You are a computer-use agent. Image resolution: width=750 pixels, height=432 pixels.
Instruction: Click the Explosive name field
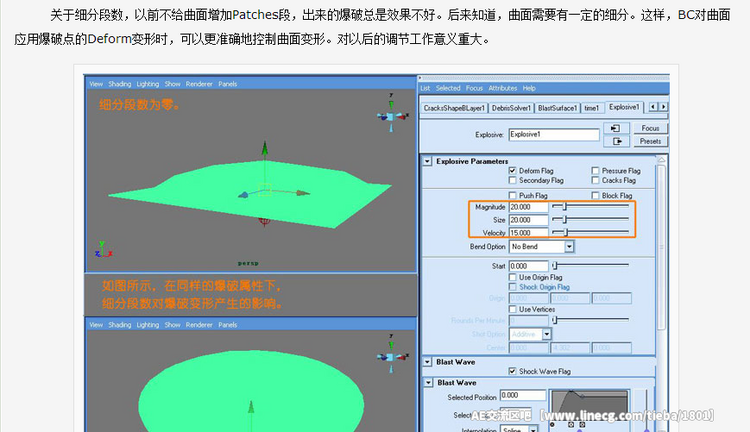554,134
